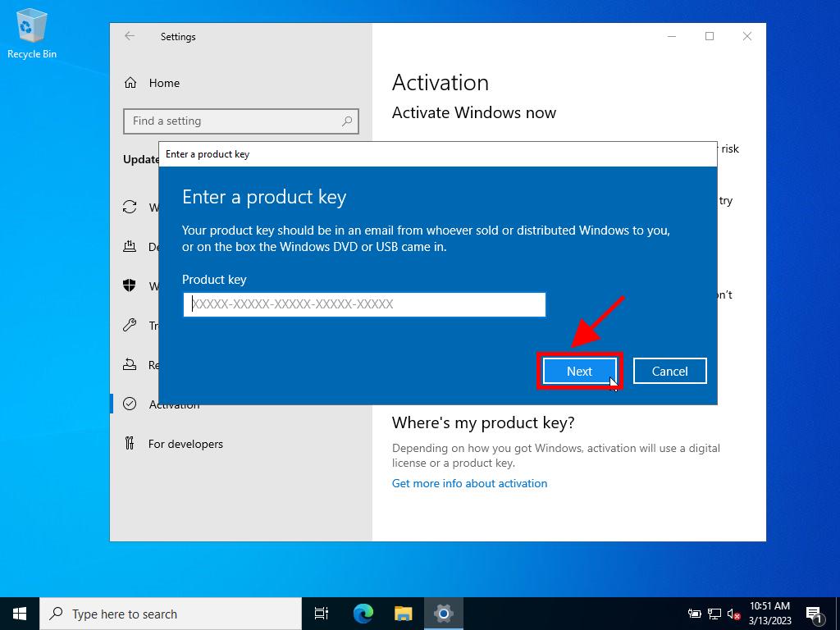This screenshot has height=630, width=840.
Task: Focus the Find a setting search box
Action: tap(240, 121)
